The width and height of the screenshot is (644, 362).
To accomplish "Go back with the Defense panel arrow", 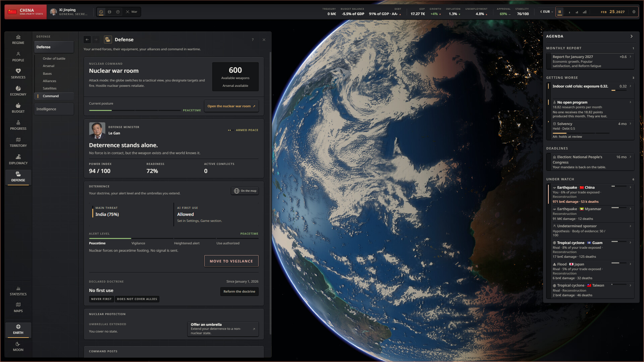I will coord(87,40).
